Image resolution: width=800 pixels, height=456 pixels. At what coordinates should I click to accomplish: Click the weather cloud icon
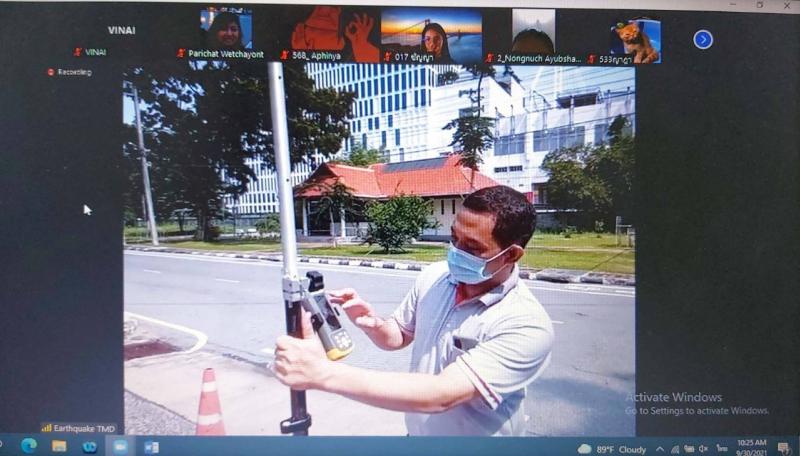click(585, 448)
